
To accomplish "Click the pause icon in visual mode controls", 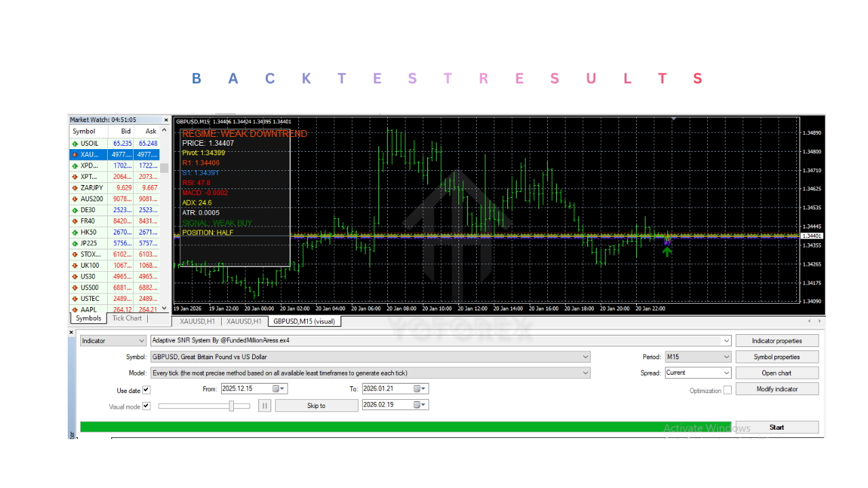I will [x=264, y=405].
